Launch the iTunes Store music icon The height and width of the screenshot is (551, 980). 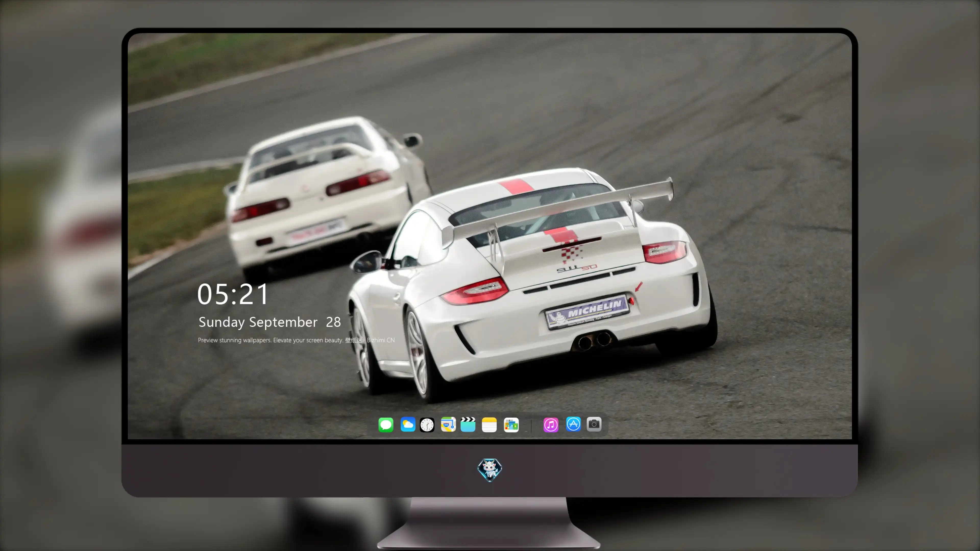click(x=551, y=425)
